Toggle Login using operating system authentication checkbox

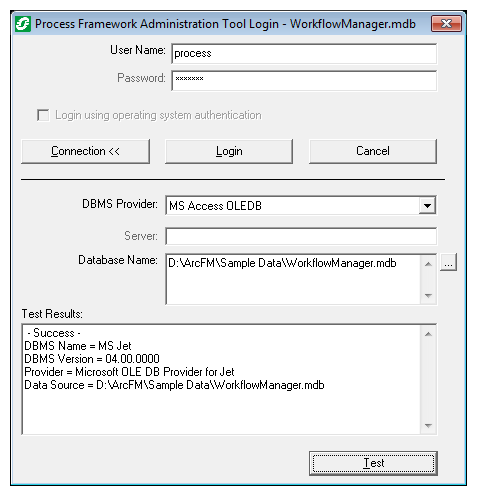(x=43, y=115)
